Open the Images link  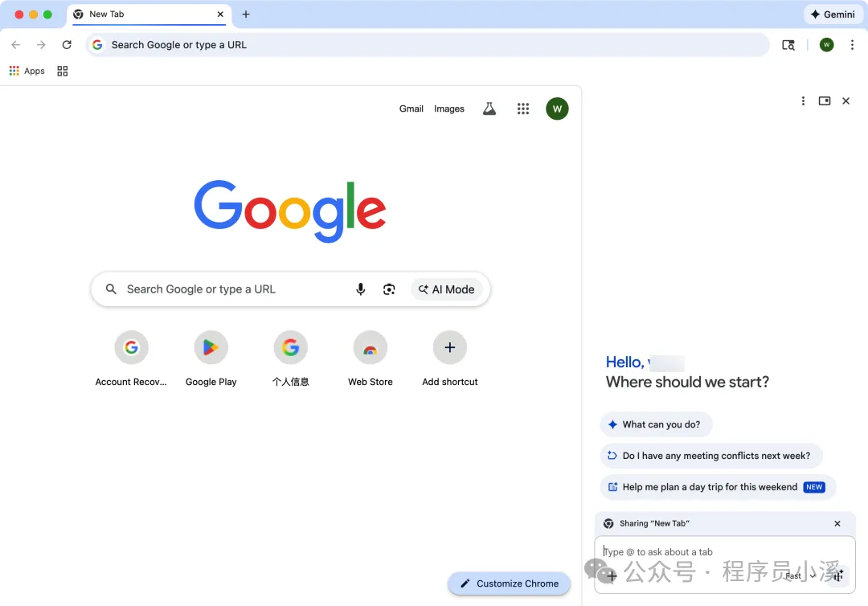tap(449, 109)
